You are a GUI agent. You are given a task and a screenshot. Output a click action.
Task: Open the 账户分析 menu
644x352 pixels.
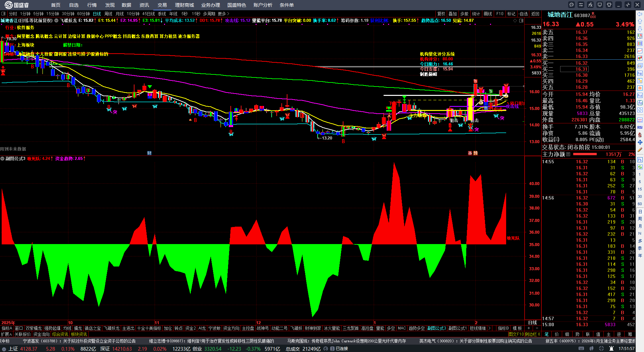[x=263, y=5]
